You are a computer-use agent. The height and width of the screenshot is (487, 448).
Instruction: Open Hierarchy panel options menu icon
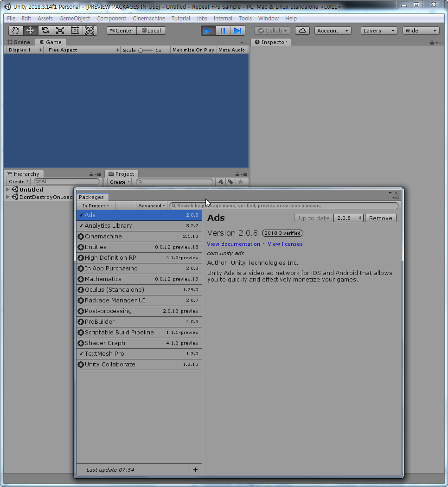point(98,174)
